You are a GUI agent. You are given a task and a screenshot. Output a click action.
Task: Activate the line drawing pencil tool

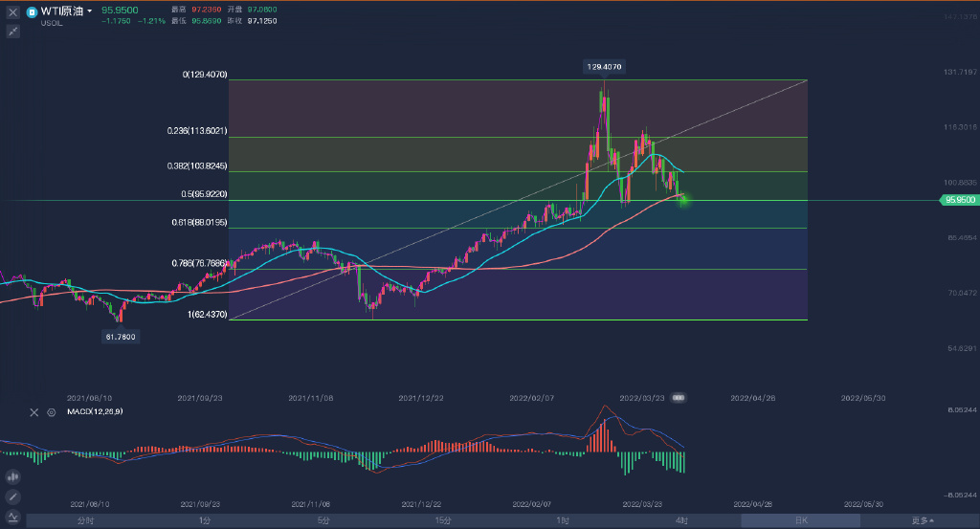coord(12,497)
